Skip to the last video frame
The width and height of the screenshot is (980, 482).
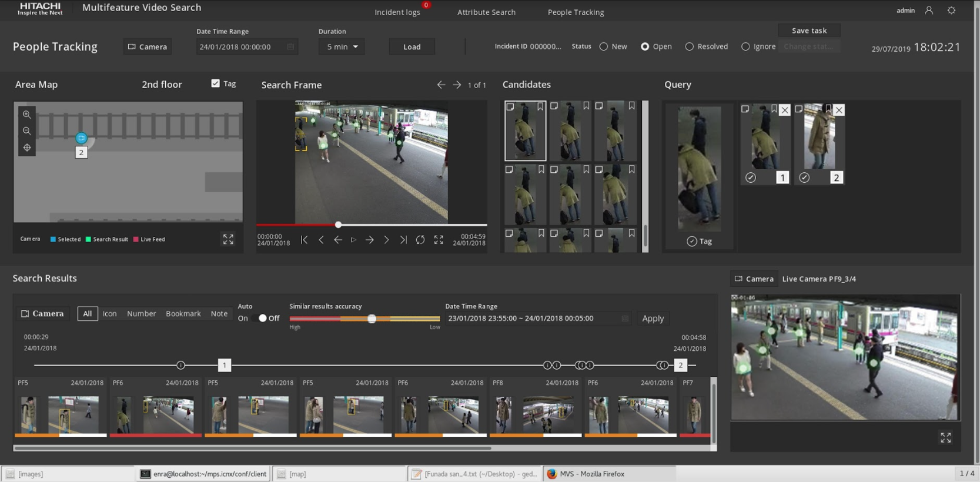[x=403, y=240]
